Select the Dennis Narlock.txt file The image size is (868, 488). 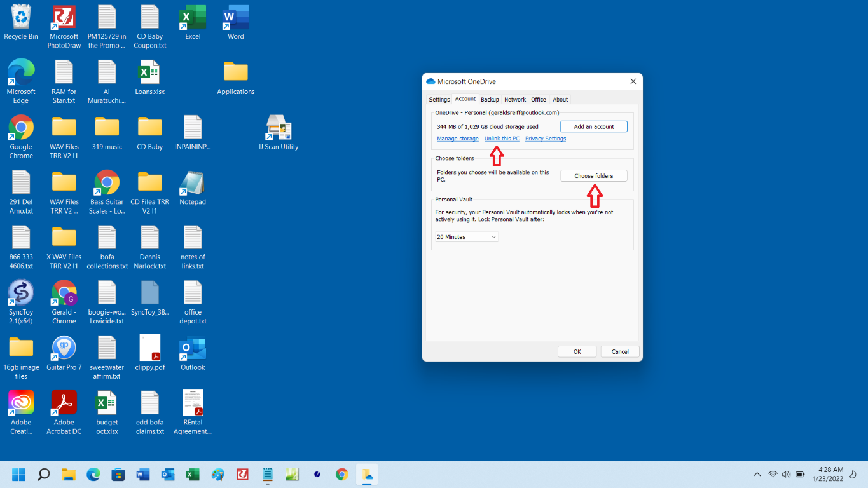pyautogui.click(x=150, y=248)
